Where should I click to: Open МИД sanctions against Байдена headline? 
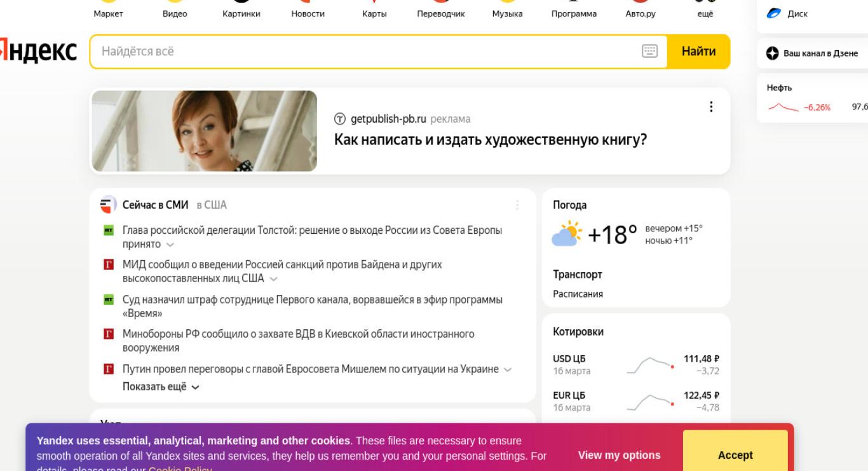click(282, 271)
